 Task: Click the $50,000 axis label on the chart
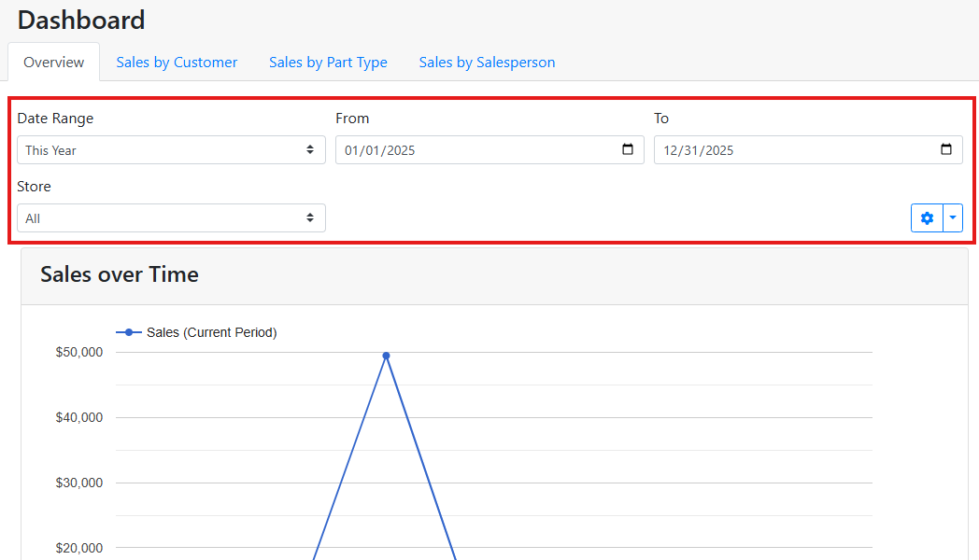pyautogui.click(x=79, y=352)
